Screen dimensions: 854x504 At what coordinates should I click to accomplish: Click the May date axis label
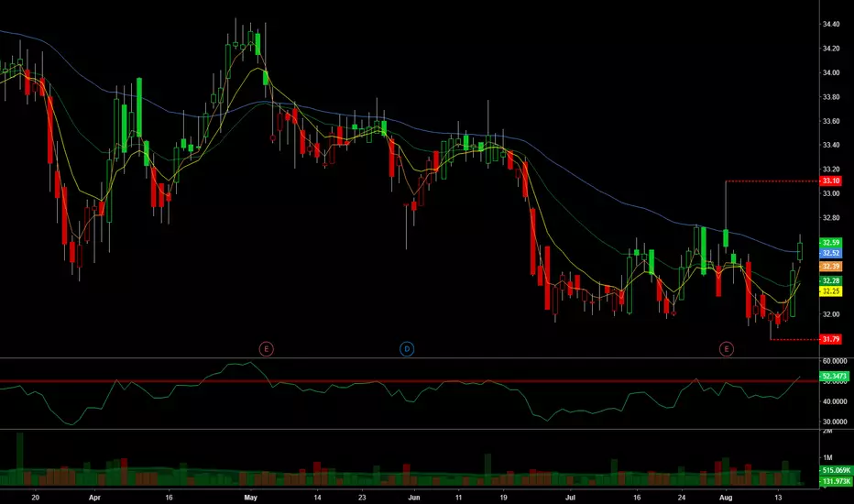250,498
